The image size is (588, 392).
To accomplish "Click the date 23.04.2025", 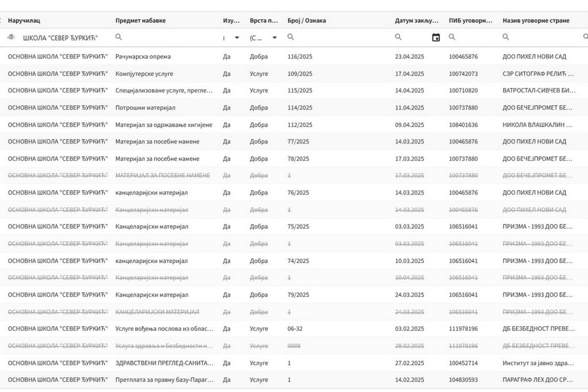I will tap(409, 57).
